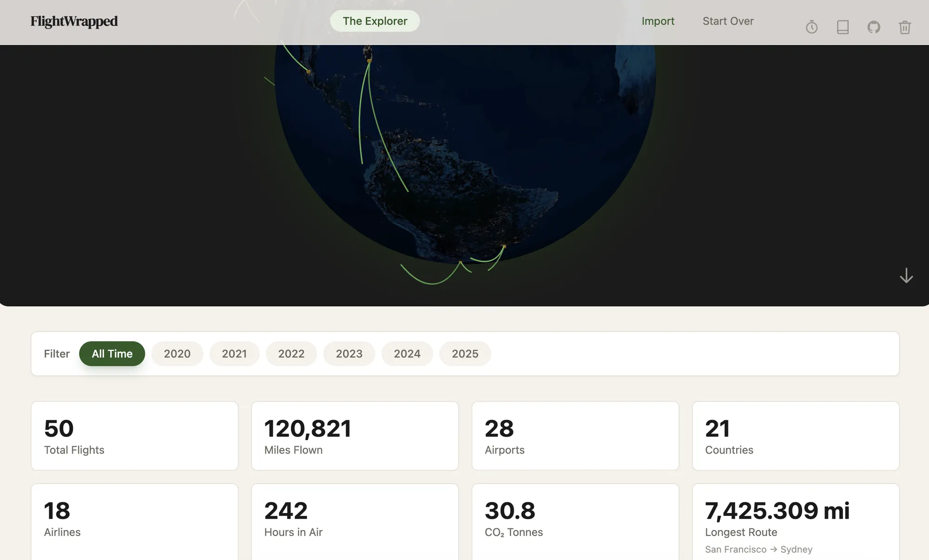Click the trash delete data icon
The height and width of the screenshot is (560, 929).
[905, 27]
